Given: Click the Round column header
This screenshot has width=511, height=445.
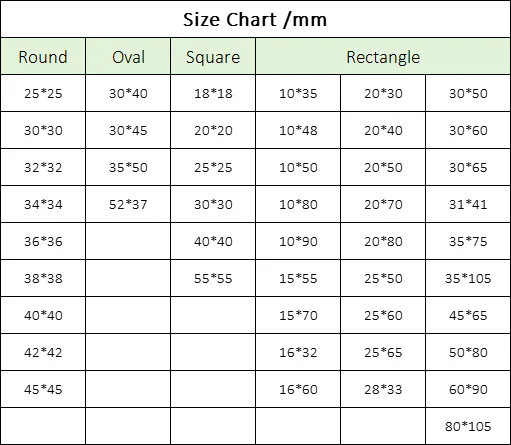Looking at the screenshot, I should (43, 56).
